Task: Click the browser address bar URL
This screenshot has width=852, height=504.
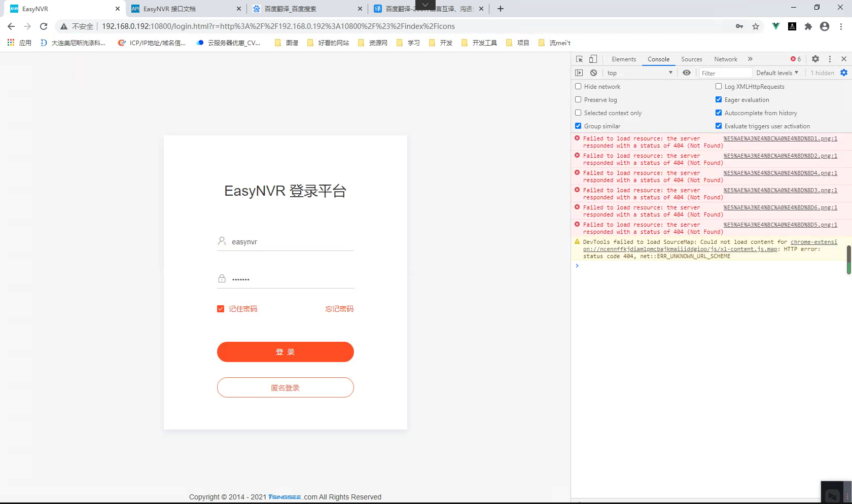Action: pyautogui.click(x=278, y=26)
